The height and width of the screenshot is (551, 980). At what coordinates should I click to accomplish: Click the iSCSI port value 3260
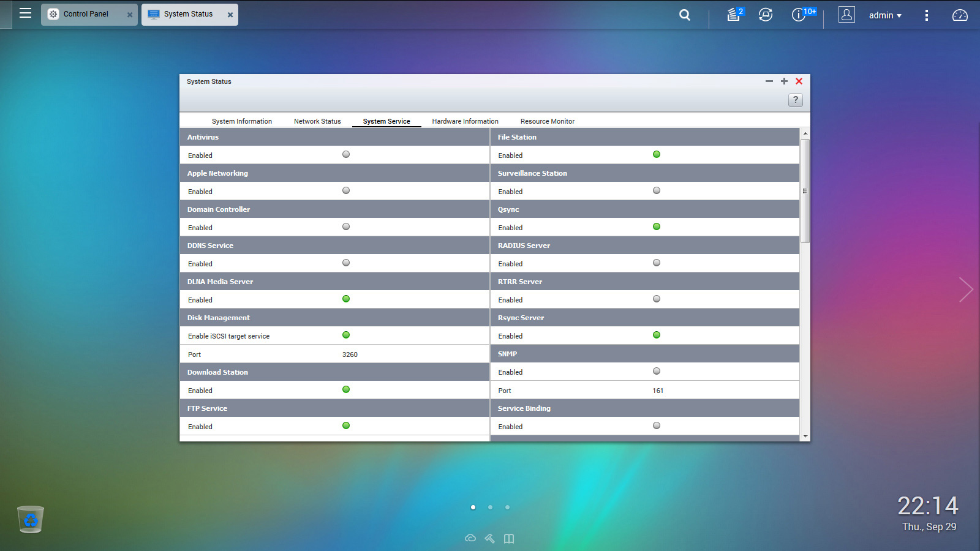tap(350, 354)
